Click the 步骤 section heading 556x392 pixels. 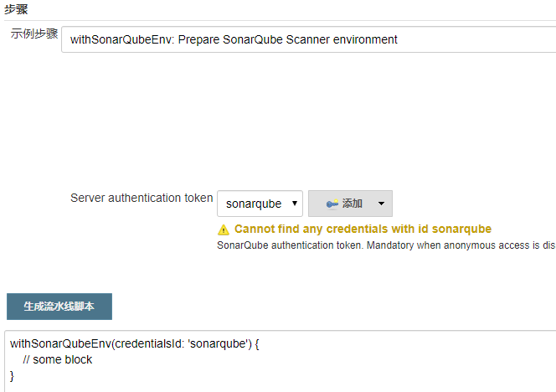[x=16, y=8]
